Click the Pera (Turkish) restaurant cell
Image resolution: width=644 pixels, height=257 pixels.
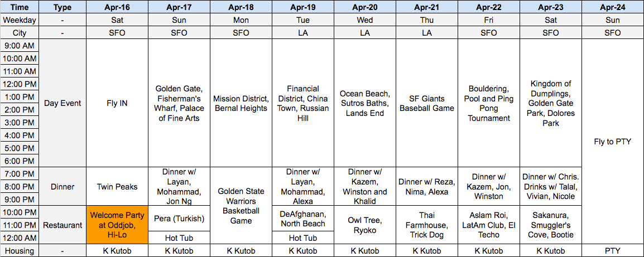pos(179,219)
